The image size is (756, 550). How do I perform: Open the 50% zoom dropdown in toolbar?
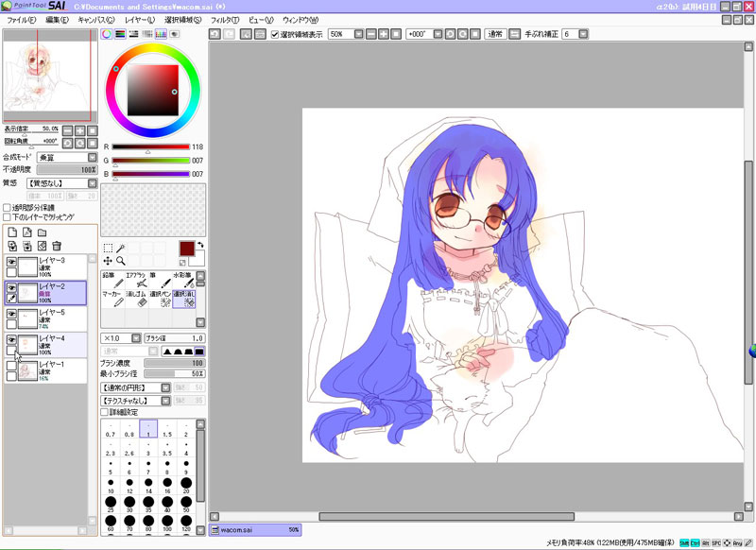coord(358,34)
